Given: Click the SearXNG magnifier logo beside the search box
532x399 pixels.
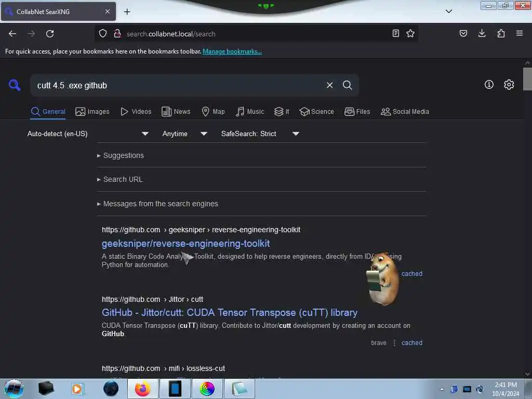Looking at the screenshot, I should [15, 85].
